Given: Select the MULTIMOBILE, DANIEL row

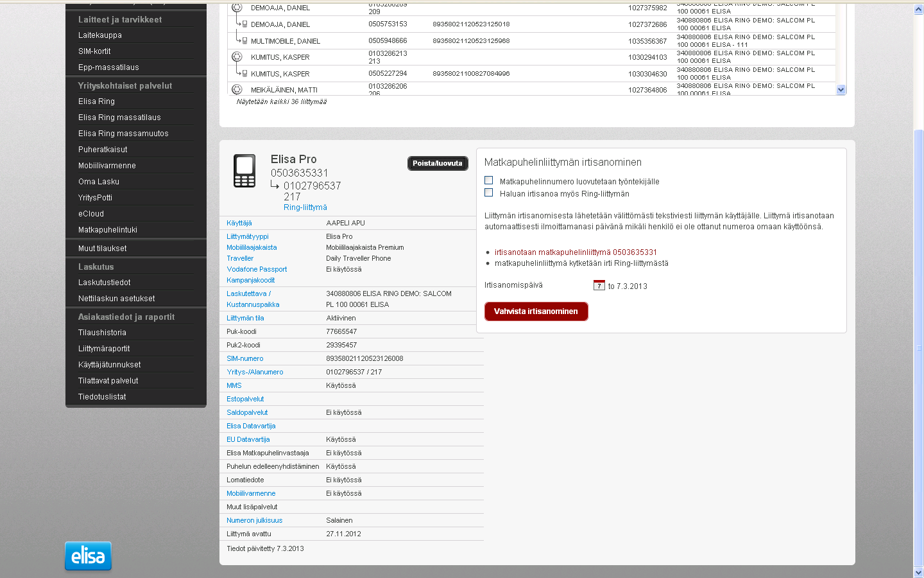Looking at the screenshot, I should 532,40.
